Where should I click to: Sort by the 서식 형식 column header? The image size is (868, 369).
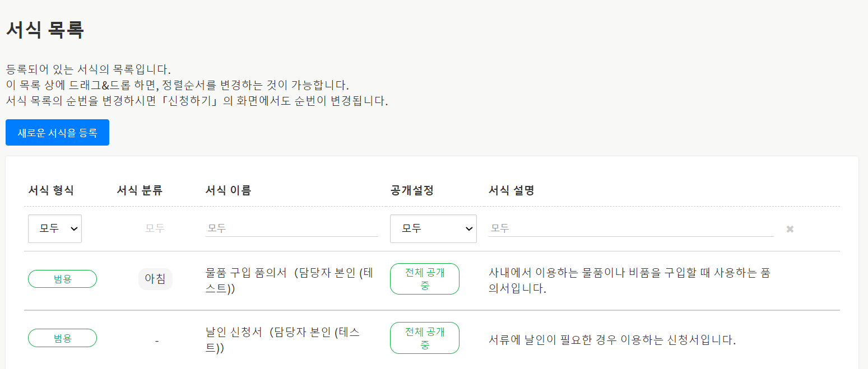(x=51, y=190)
